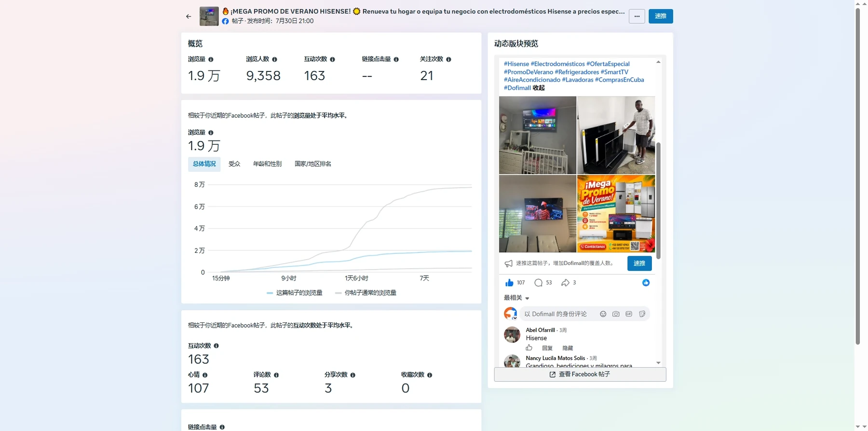Open Nancy Lucila Matos Solis profile
Image resolution: width=868 pixels, height=431 pixels.
(555, 358)
